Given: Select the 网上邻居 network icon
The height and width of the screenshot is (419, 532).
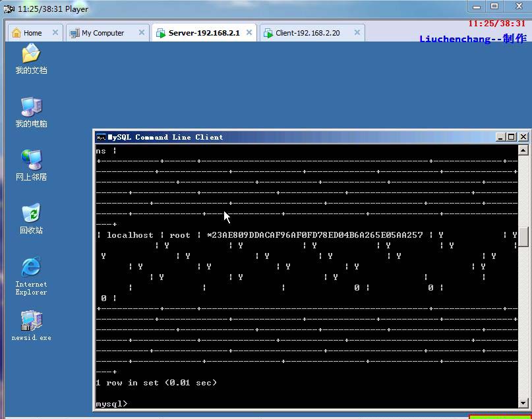Looking at the screenshot, I should 31,165.
